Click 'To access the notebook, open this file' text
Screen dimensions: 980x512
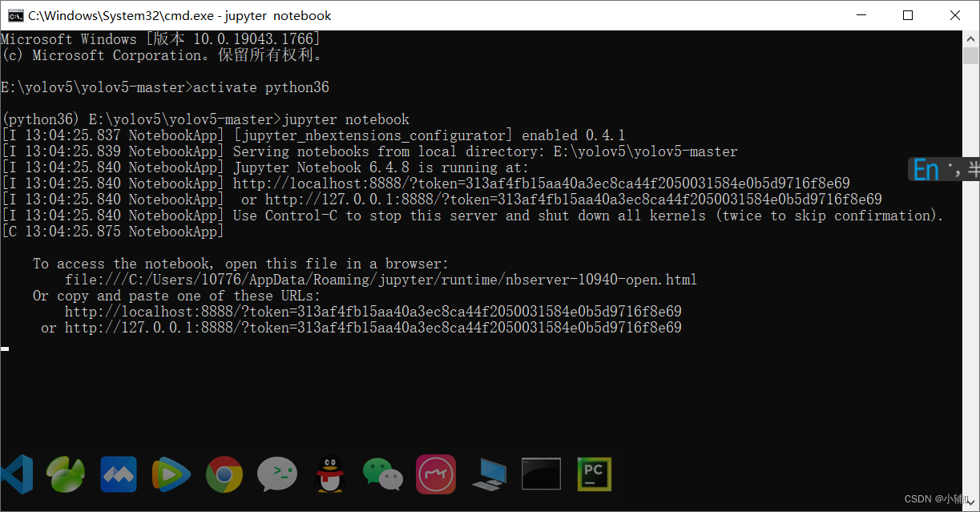coord(241,264)
